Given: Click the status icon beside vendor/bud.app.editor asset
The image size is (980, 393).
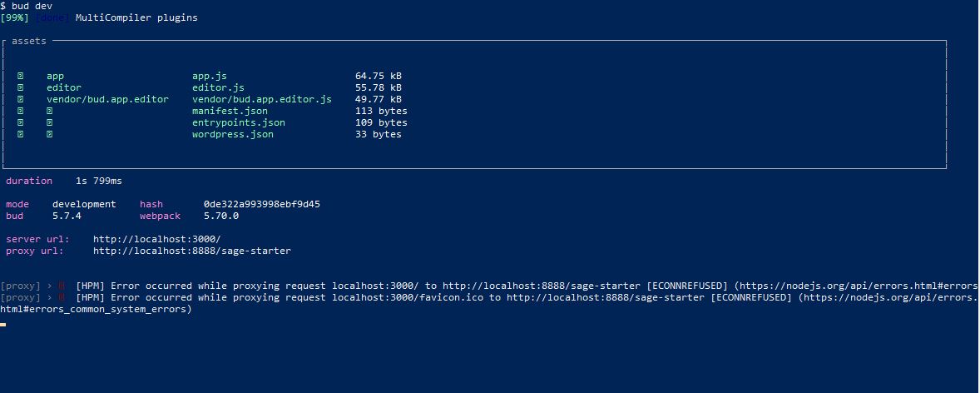Looking at the screenshot, I should (x=21, y=99).
